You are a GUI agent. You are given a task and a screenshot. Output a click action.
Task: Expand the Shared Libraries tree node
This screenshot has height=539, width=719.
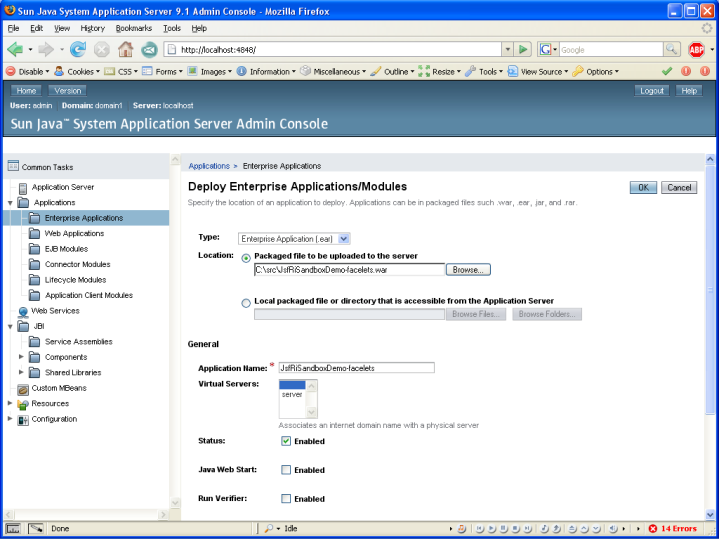[21, 372]
